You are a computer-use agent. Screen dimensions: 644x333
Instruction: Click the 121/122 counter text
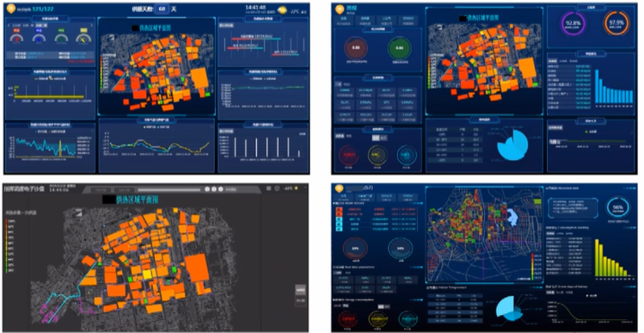(x=43, y=9)
